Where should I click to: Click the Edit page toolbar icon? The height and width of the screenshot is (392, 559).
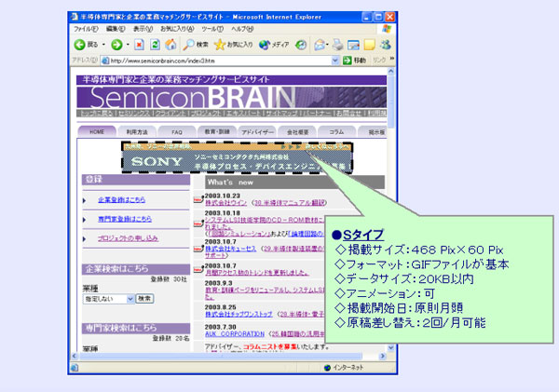[x=353, y=45]
